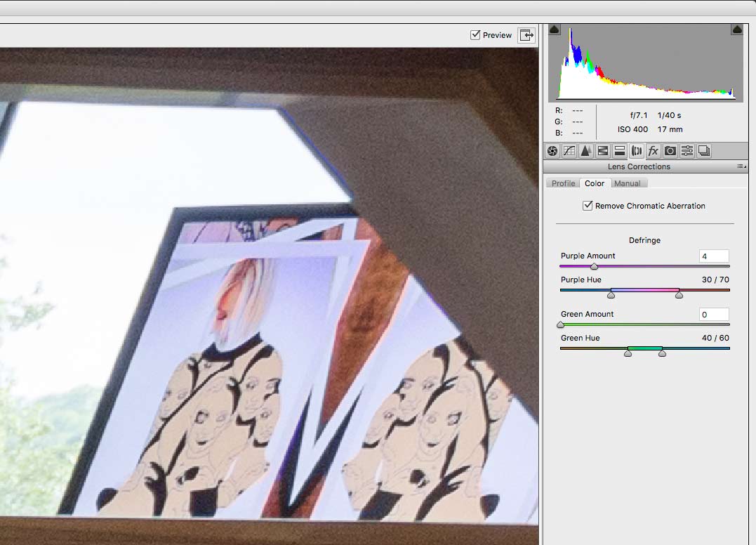Open the Tone Curve panel icon

[x=569, y=151]
